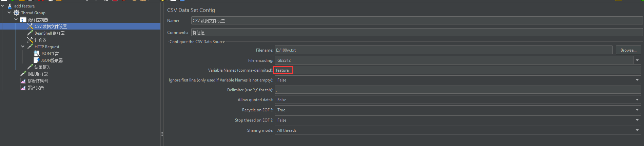
Task: Click the Variable Names field containing feature
Action: pos(458,70)
